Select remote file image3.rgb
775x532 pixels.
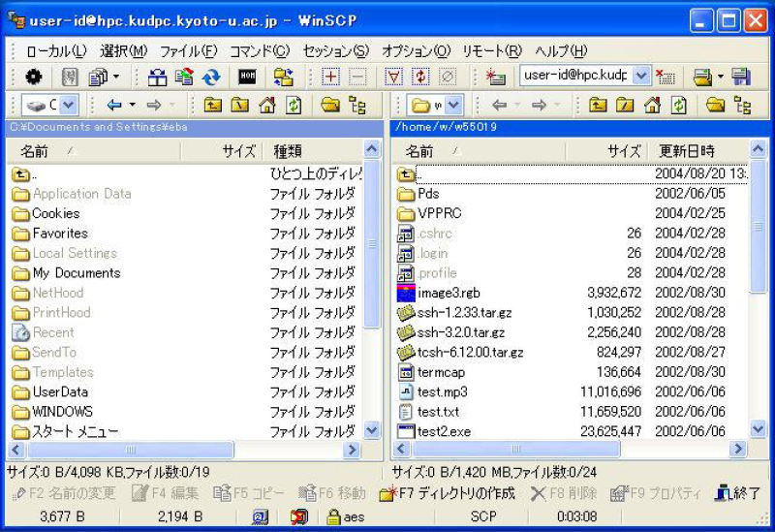click(449, 293)
